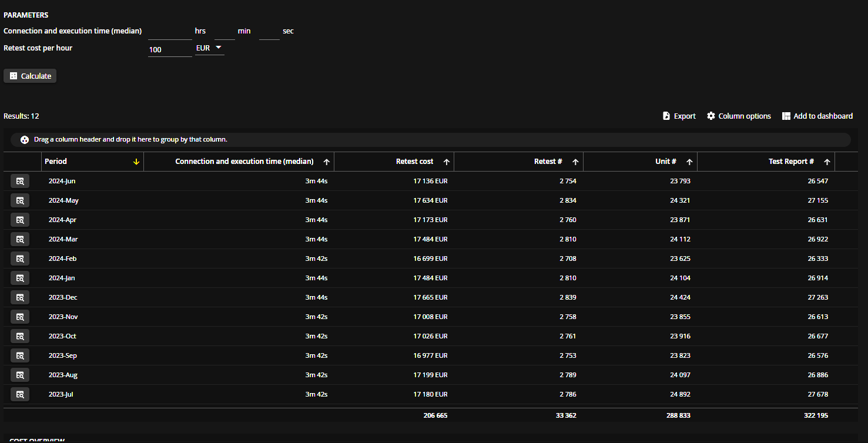Open the EUR currency dropdown
Screen dimensions: 868x443
click(x=210, y=48)
